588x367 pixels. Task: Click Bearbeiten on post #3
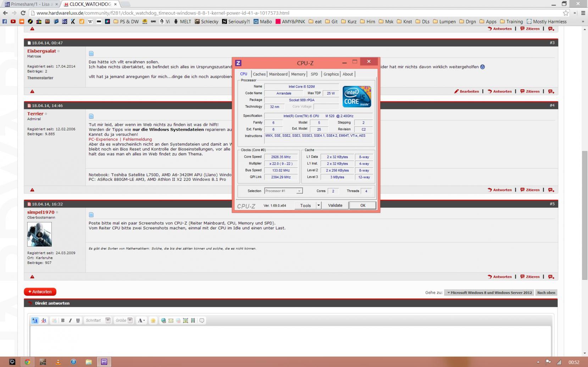point(467,91)
